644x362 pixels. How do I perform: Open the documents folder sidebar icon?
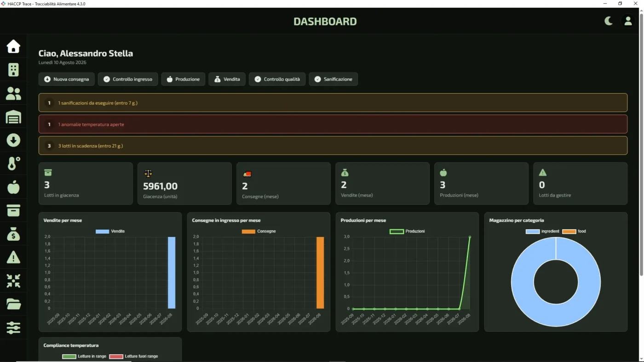click(13, 304)
